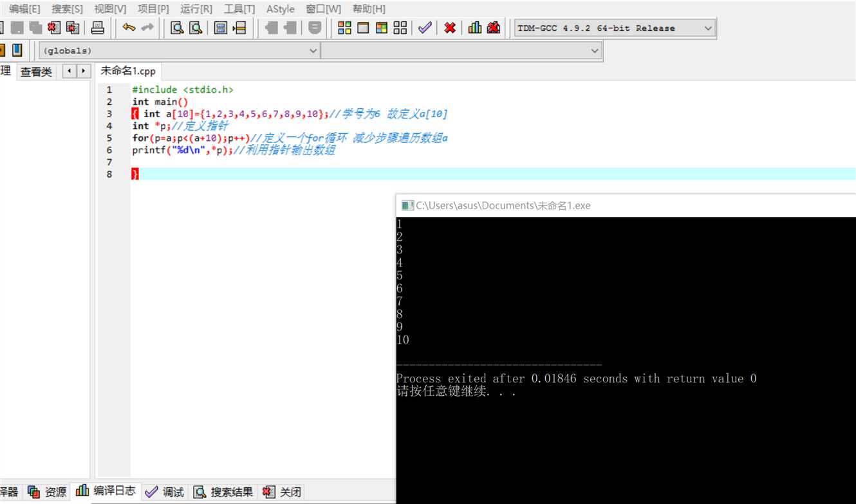Open the 搜索[S] menu
Screen dimensions: 856x504
[x=67, y=8]
